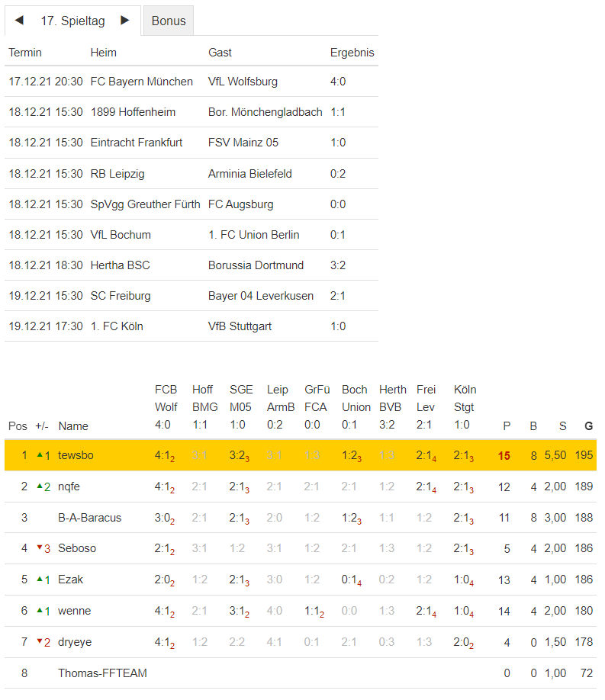Click the FCB Wolf 4:0 column header
This screenshot has height=700, width=605.
coord(166,407)
